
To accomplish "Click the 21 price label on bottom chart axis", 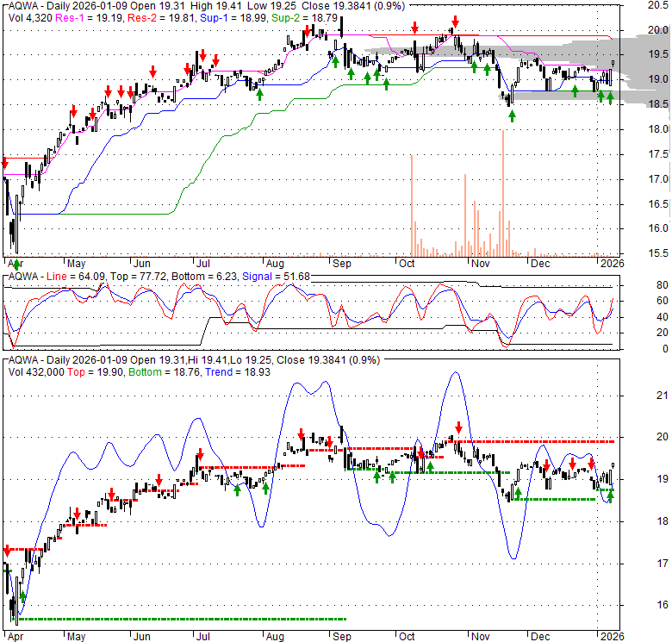I will tap(663, 396).
